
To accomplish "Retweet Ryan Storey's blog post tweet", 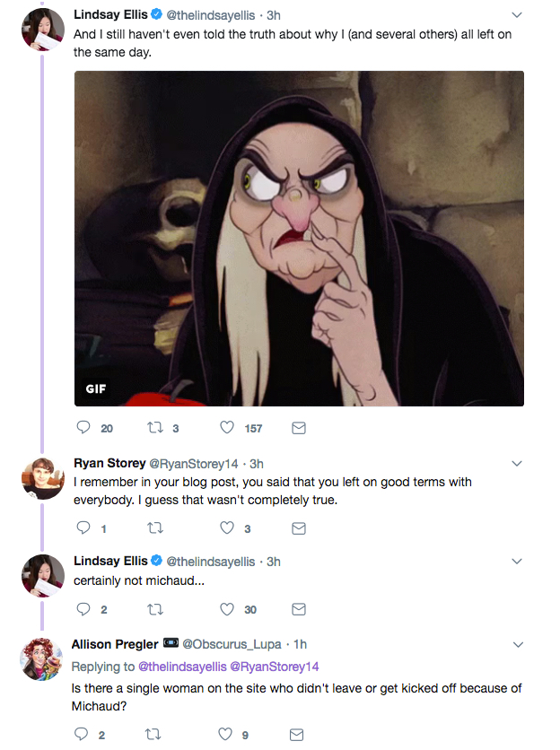I will pyautogui.click(x=153, y=528).
